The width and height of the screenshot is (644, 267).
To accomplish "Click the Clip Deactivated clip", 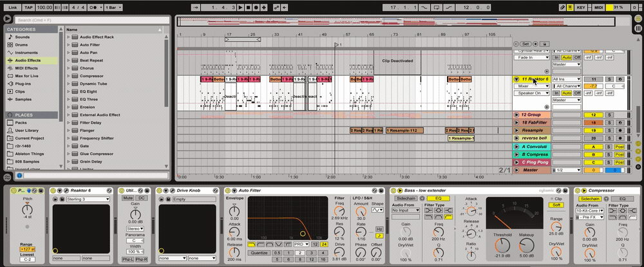I will coord(397,62).
